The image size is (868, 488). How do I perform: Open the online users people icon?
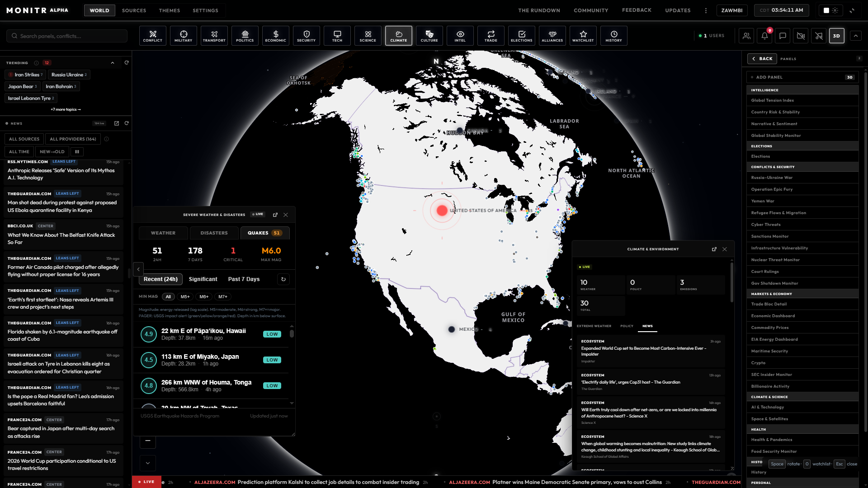tap(746, 36)
